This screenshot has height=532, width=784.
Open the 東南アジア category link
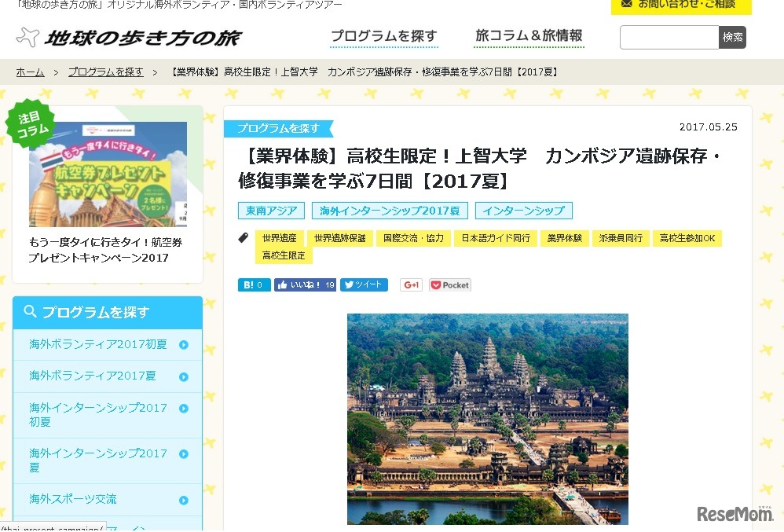tap(270, 211)
